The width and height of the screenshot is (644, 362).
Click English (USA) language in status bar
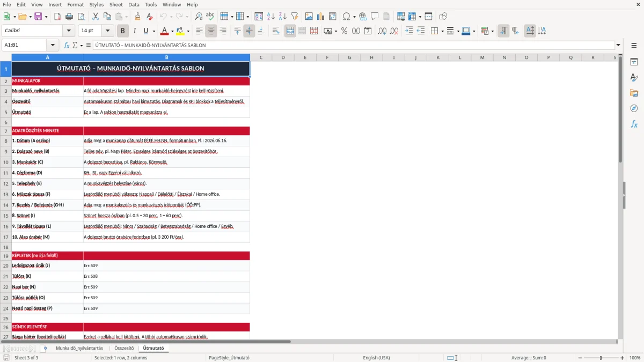(376, 358)
